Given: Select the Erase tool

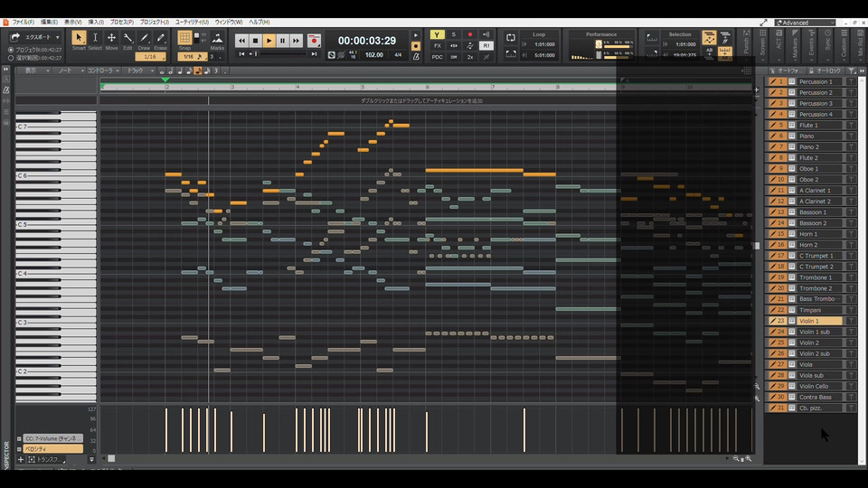Looking at the screenshot, I should click(x=160, y=39).
